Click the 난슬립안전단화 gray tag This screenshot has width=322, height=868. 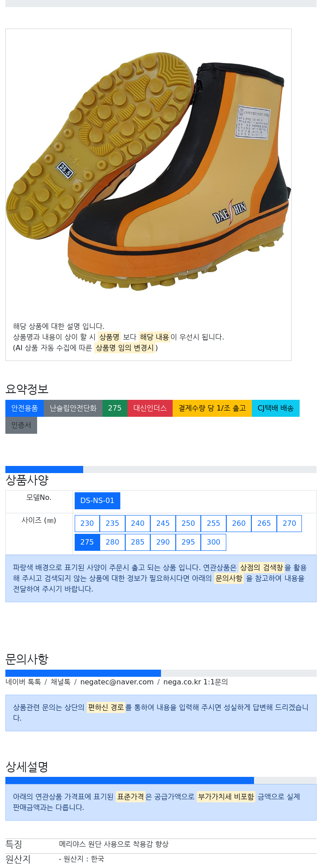[73, 408]
